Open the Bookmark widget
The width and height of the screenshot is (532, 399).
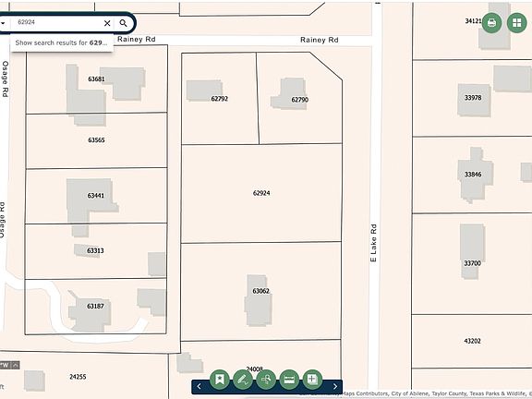click(x=220, y=380)
